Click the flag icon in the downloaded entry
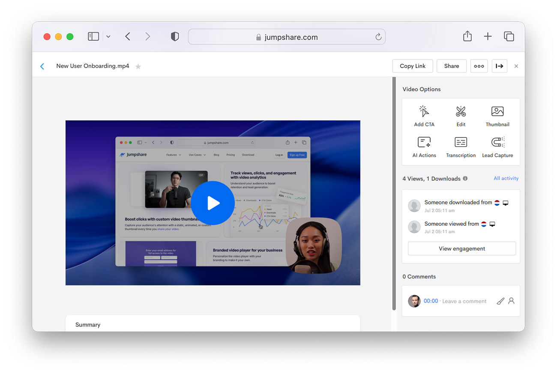The image size is (557, 392). pyautogui.click(x=497, y=203)
